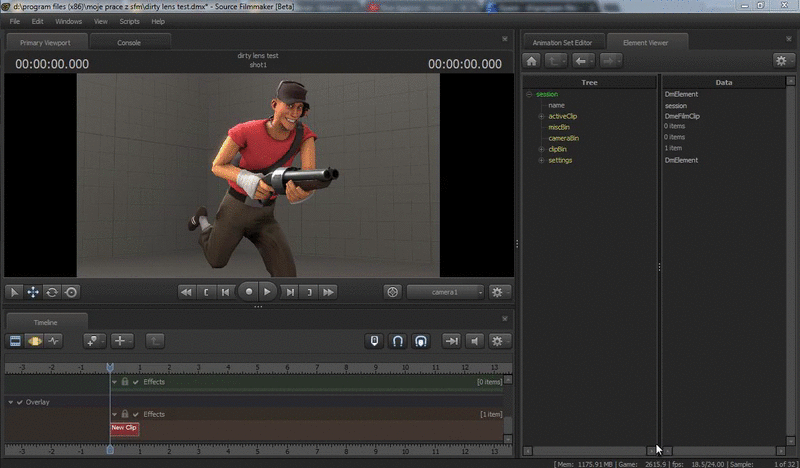
Task: Switch timeline to Clip Editor mode
Action: 15,341
